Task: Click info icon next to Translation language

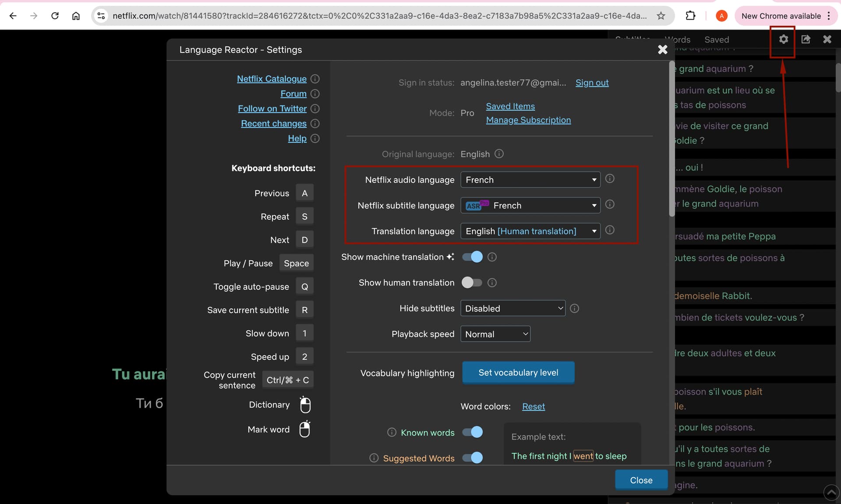Action: point(609,230)
